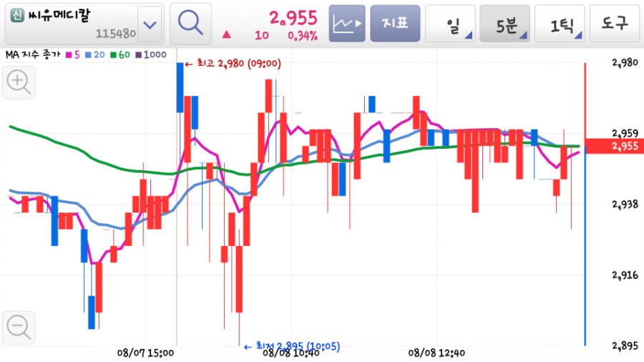Screen dimensions: 644x362
Task: Click the change amount 10 text
Action: (x=261, y=36)
